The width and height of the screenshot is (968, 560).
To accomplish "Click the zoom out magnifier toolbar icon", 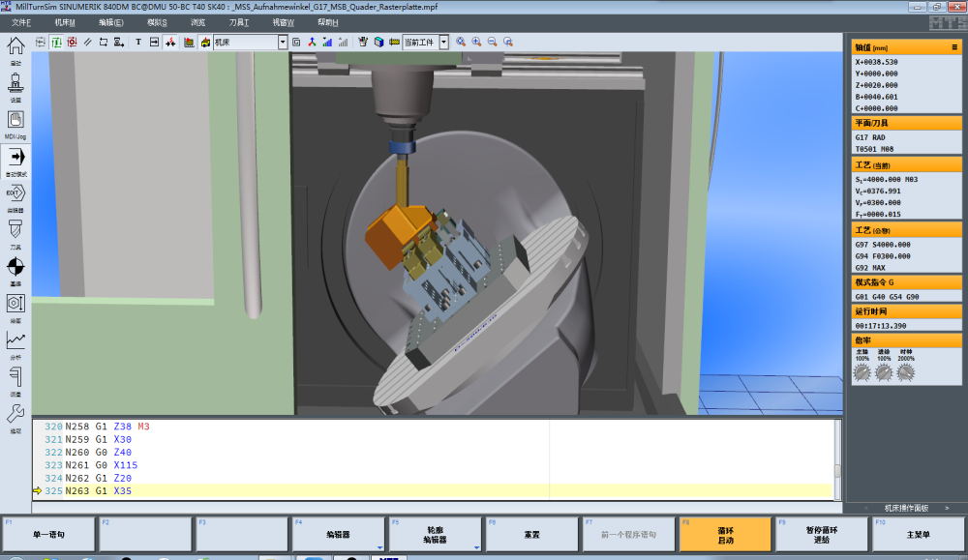I will point(492,43).
